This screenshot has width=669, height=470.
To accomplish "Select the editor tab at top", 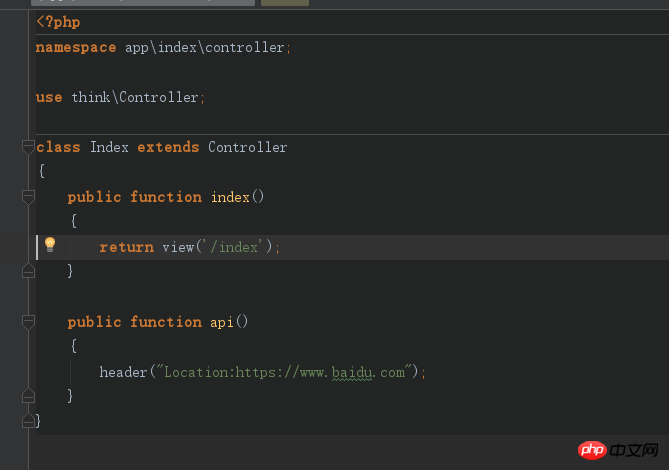I will point(143,3).
